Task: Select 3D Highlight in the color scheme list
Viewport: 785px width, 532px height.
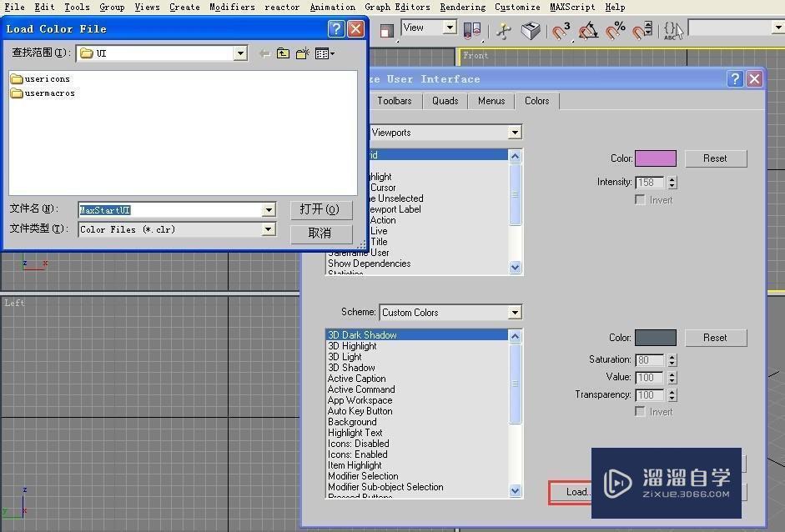Action: [352, 345]
